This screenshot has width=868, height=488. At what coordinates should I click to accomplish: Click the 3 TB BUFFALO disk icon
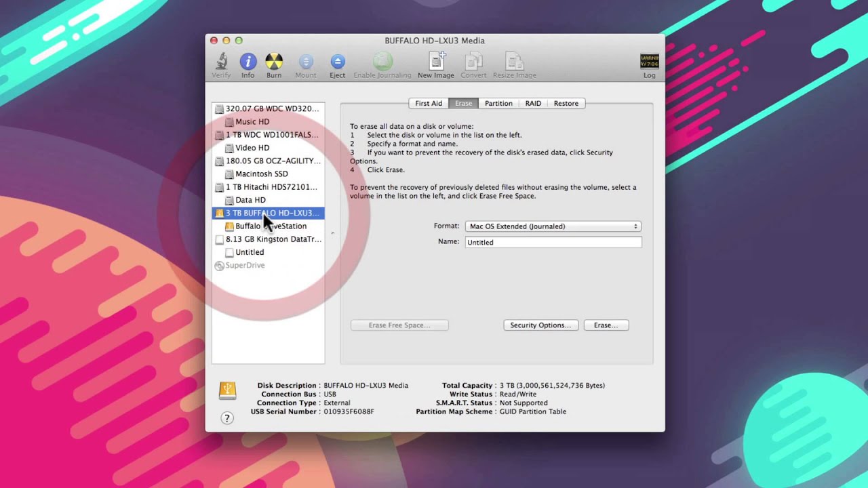coord(219,213)
